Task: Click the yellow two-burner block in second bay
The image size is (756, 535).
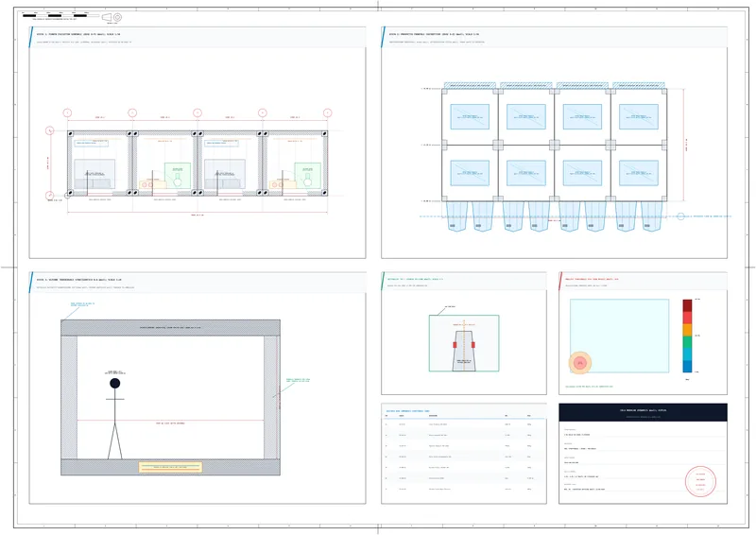Action: 152,184
